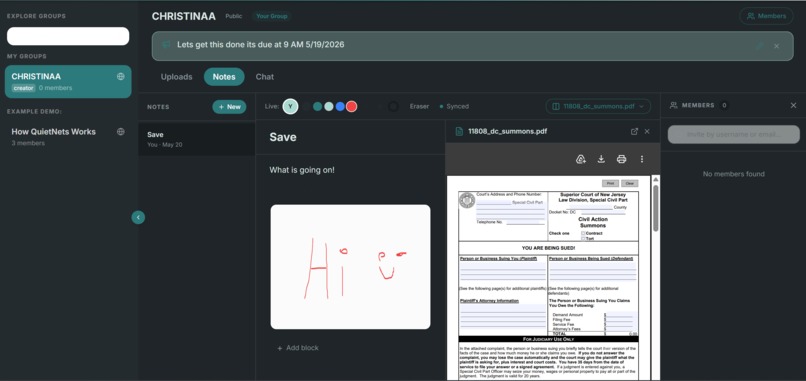
Task: Switch to the Chat tab
Action: [265, 77]
